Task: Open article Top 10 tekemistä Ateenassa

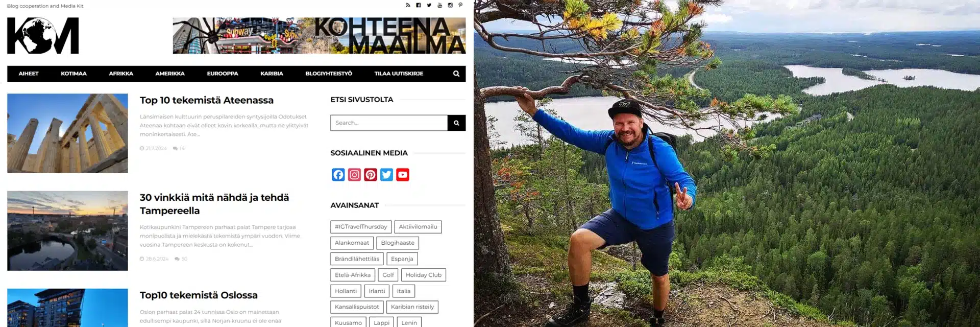Action: [207, 100]
